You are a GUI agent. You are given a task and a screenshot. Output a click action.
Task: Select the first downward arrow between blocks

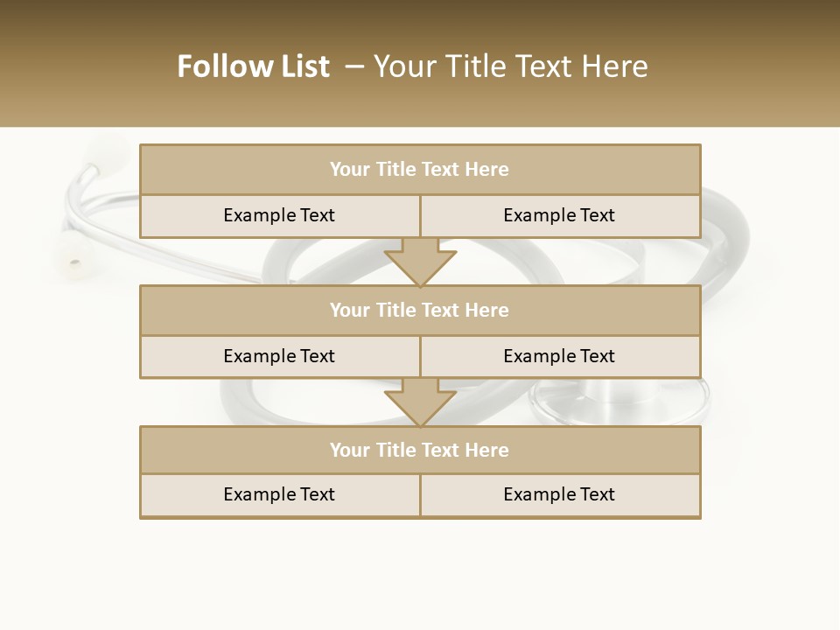pos(420,262)
